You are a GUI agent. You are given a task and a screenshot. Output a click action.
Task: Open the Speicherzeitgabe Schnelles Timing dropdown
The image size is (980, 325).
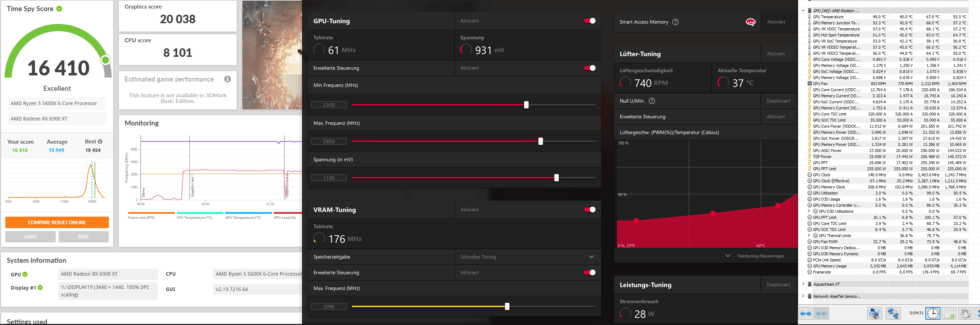click(528, 257)
